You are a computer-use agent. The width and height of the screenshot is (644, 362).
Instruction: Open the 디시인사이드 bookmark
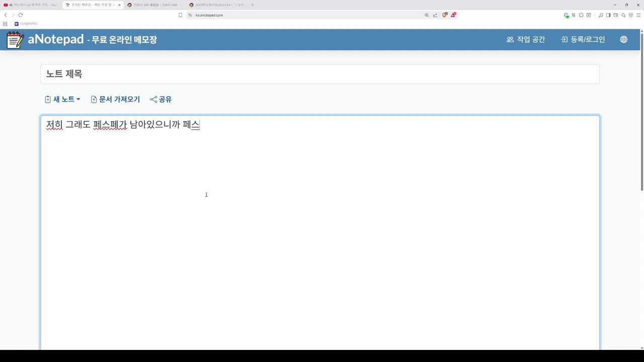click(x=26, y=24)
